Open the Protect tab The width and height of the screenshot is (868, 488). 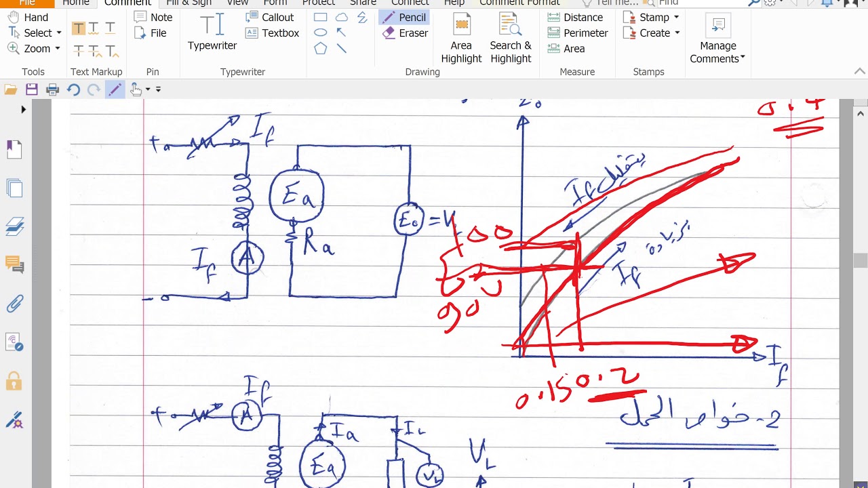(319, 3)
